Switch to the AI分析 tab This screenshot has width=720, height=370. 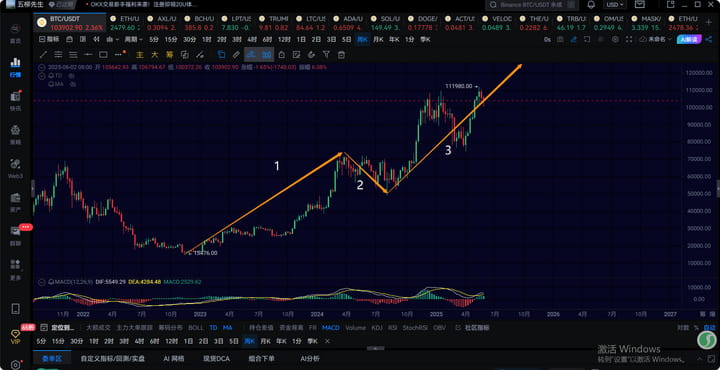[310, 359]
